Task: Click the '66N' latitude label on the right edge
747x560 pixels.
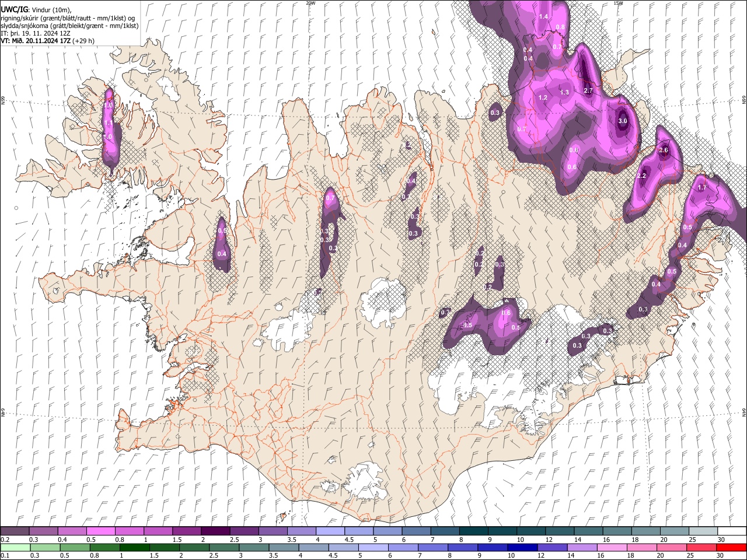Action: (743, 100)
